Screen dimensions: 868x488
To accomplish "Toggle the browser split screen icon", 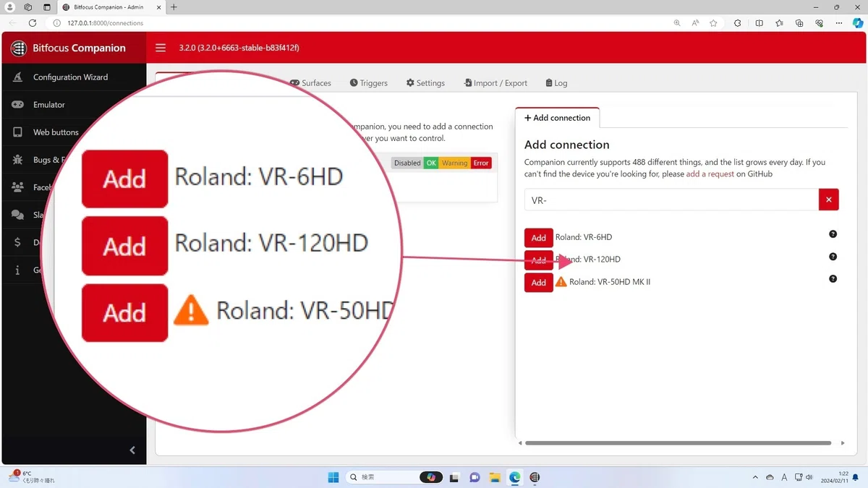I will point(759,23).
